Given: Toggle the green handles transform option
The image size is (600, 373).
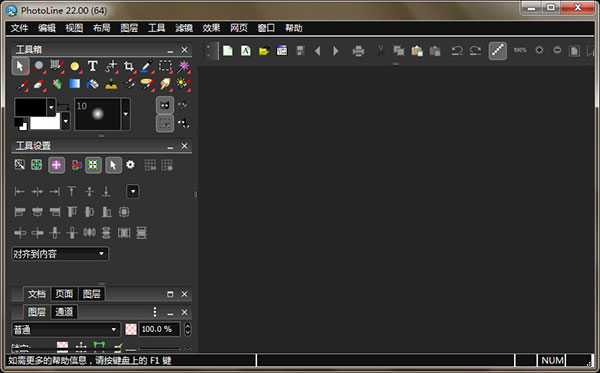Looking at the screenshot, I should (x=93, y=165).
